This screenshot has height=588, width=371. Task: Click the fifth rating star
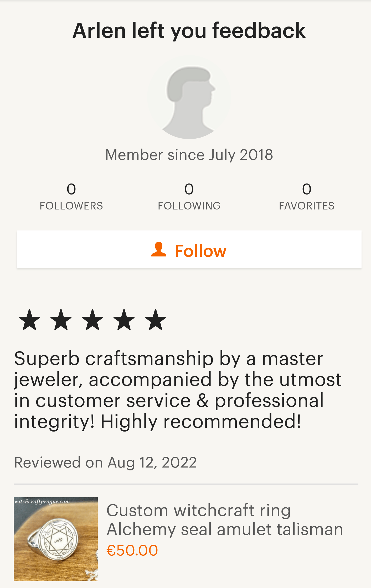pos(156,319)
